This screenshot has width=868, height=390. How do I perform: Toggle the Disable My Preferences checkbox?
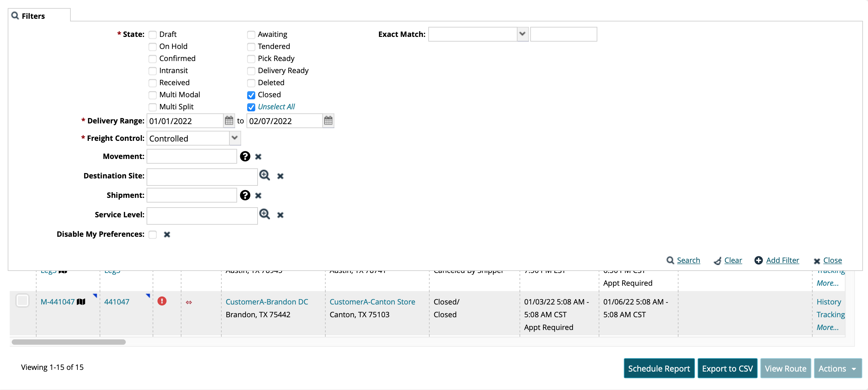tap(153, 234)
